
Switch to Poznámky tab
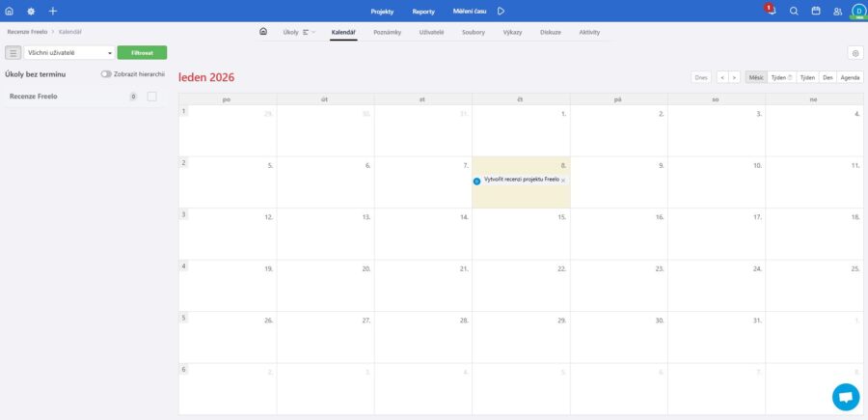point(387,32)
